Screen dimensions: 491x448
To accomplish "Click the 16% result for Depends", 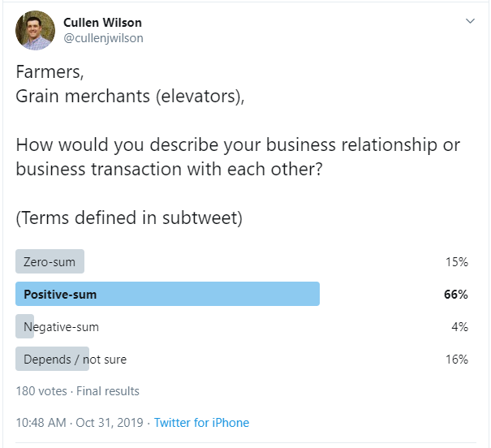I will coord(457,359).
